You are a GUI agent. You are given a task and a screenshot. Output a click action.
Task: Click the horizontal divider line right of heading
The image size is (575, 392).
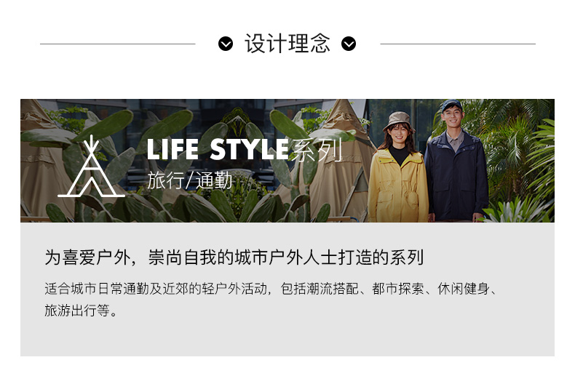(x=458, y=44)
